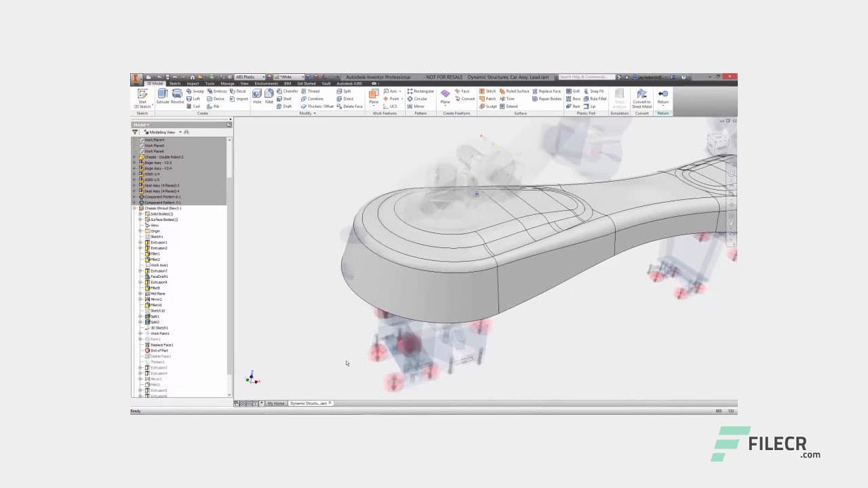Activate the Hole tool
Screen dimensions: 868x488
[258, 96]
